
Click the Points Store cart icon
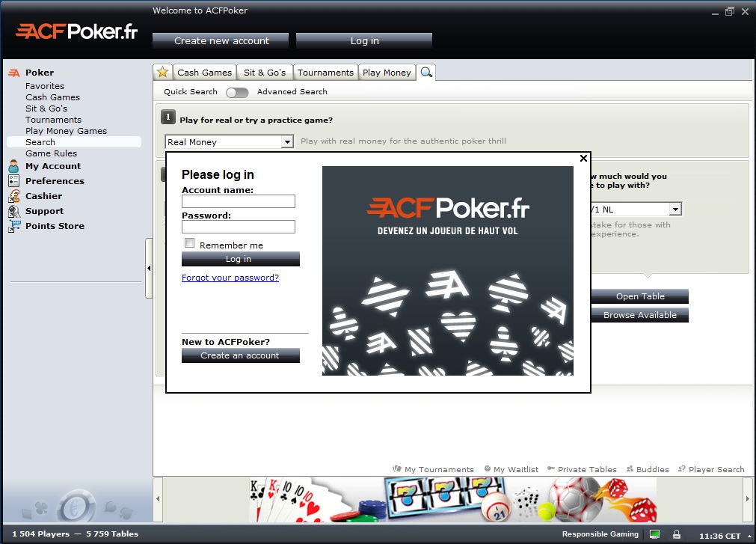[x=13, y=226]
